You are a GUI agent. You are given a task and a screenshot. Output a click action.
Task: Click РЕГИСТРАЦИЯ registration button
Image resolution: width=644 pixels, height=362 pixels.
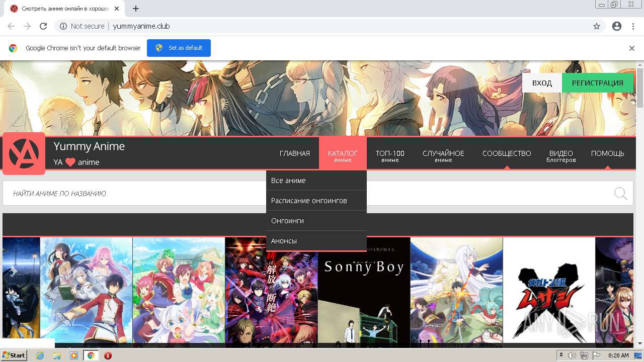(597, 83)
